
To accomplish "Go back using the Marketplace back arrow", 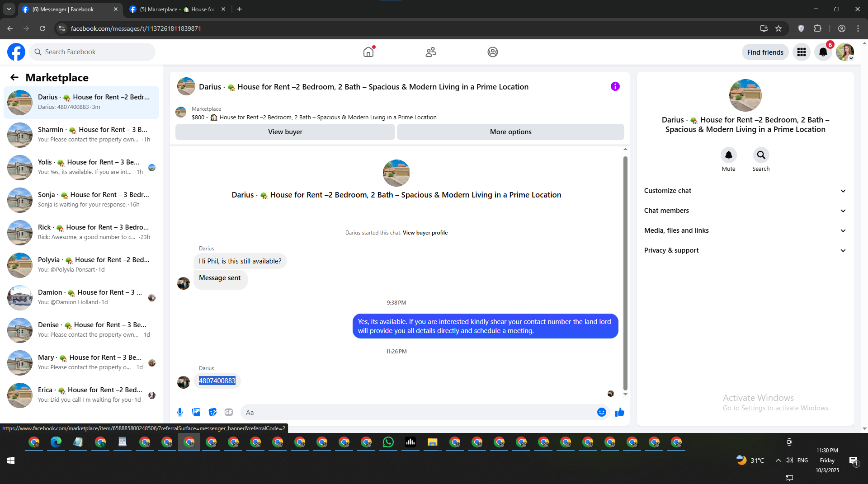I will point(14,77).
